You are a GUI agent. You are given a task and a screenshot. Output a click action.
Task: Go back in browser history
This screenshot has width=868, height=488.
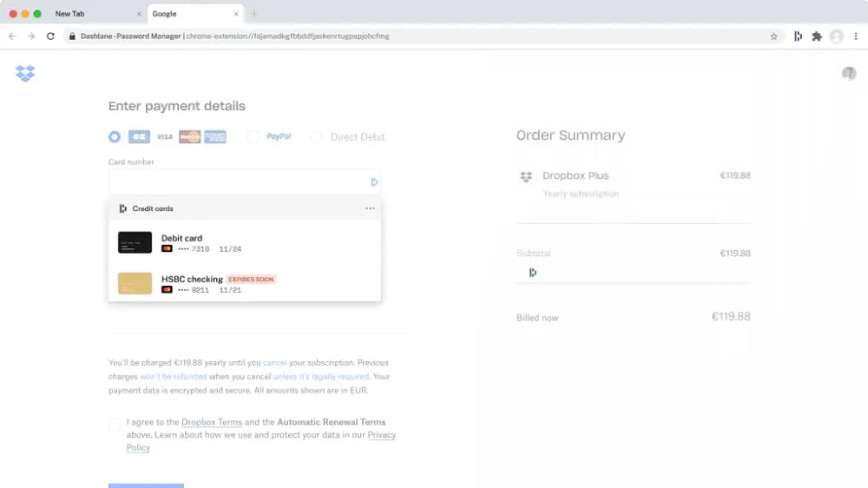(x=12, y=36)
